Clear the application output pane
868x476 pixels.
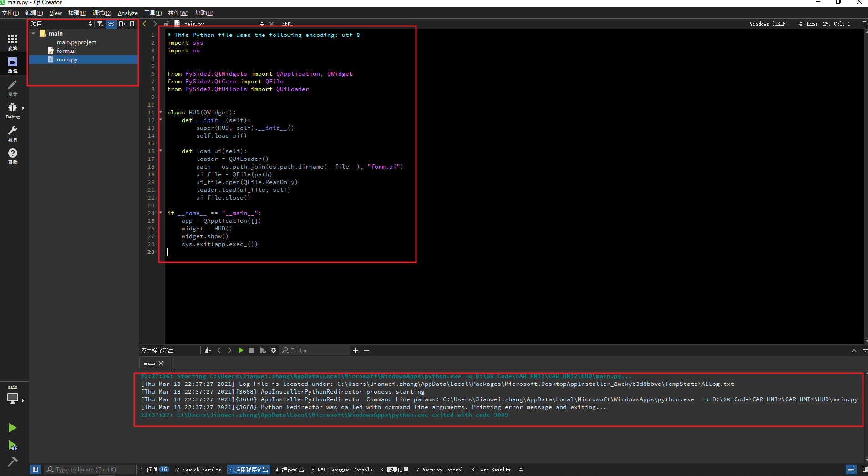click(208, 350)
